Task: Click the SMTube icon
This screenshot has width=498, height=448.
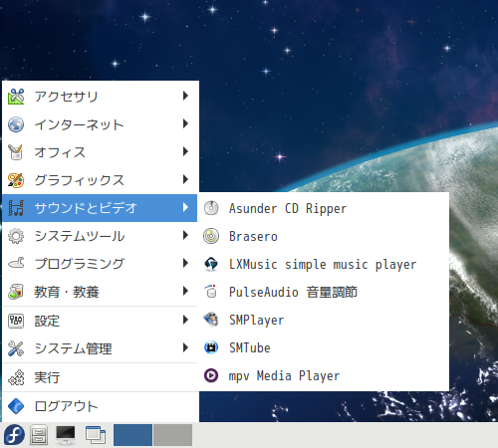Action: [211, 347]
